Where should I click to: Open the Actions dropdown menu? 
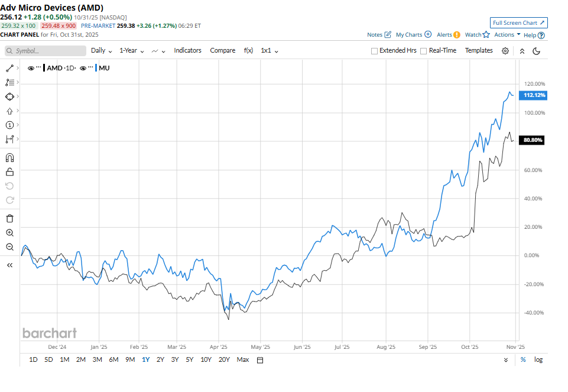[x=507, y=35]
